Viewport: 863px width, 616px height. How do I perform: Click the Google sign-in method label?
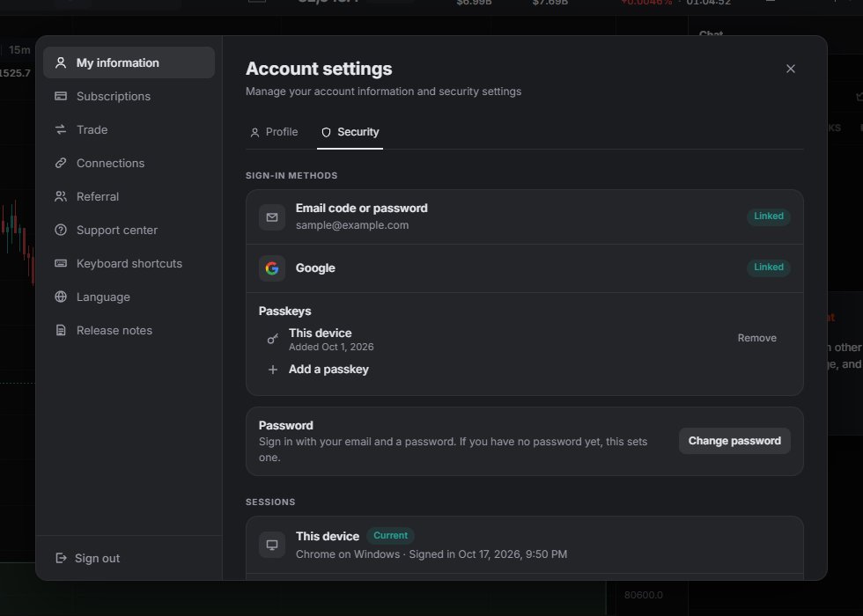pos(315,268)
